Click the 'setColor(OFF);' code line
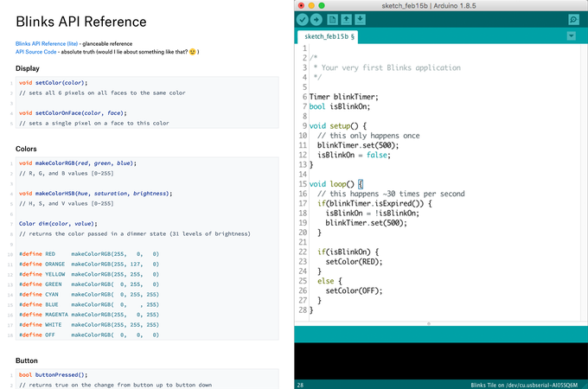Screen dimensions: 588x389 (x=354, y=290)
